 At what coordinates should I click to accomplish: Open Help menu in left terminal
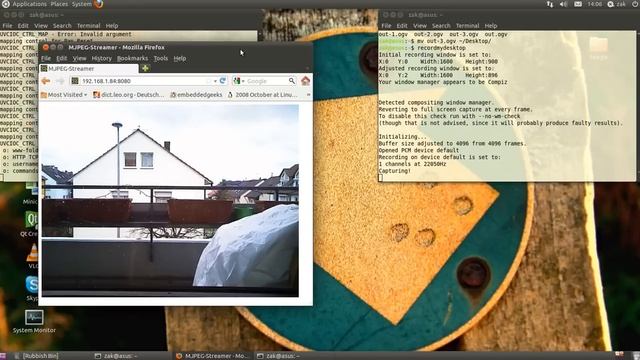click(112, 26)
